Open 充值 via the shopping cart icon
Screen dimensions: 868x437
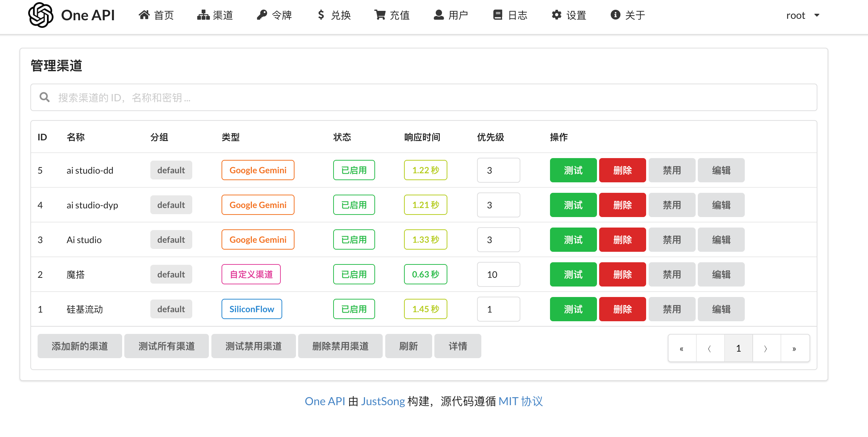click(x=379, y=15)
